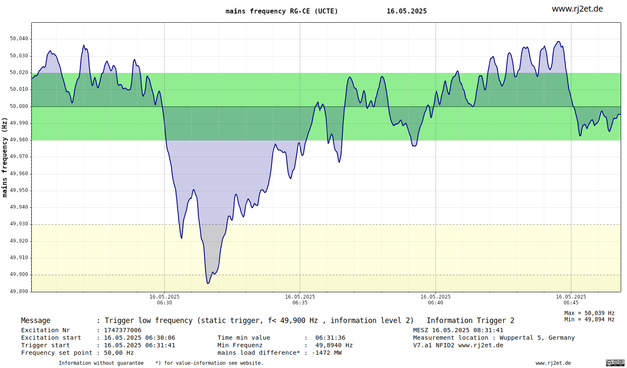The width and height of the screenshot is (627, 368).
Task: Click the 50,010 y-axis label
Action: (20, 90)
